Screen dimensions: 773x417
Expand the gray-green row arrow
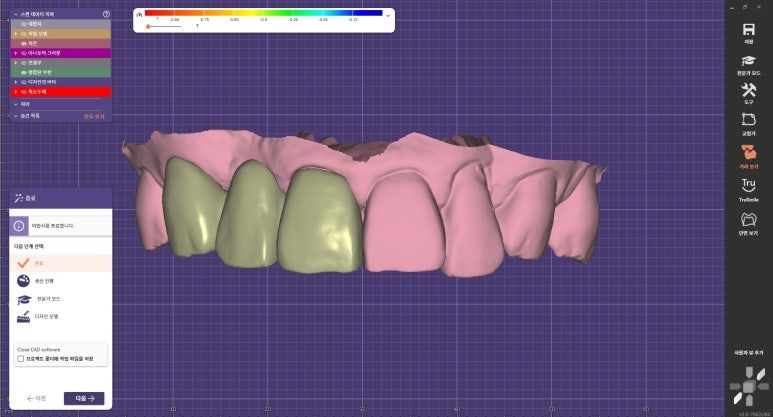tap(16, 63)
